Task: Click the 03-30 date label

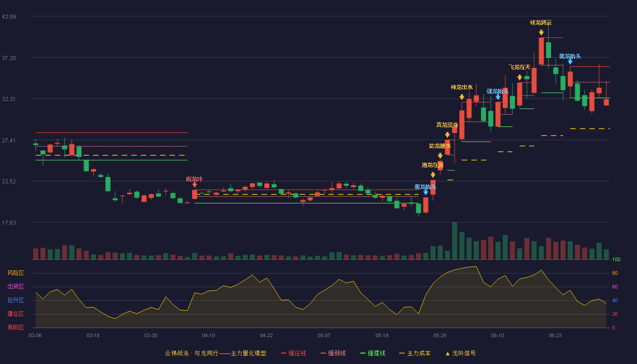Action: 151,335
